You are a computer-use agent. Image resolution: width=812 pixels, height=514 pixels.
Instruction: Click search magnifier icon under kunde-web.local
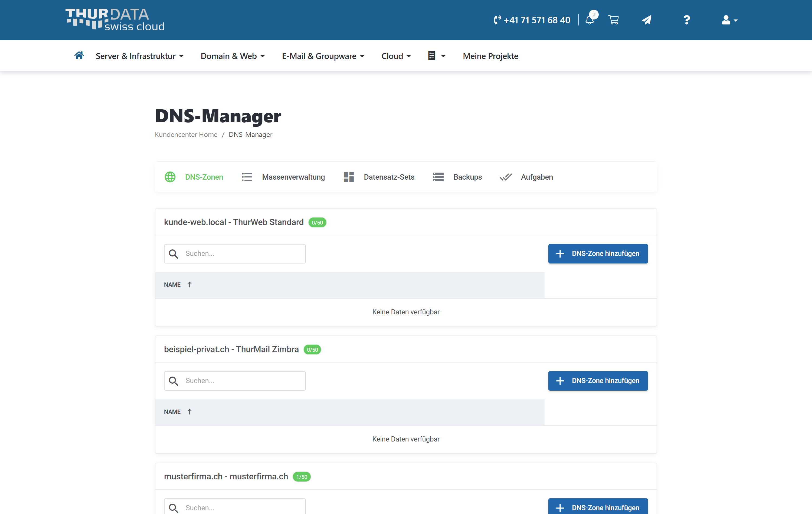click(x=173, y=253)
